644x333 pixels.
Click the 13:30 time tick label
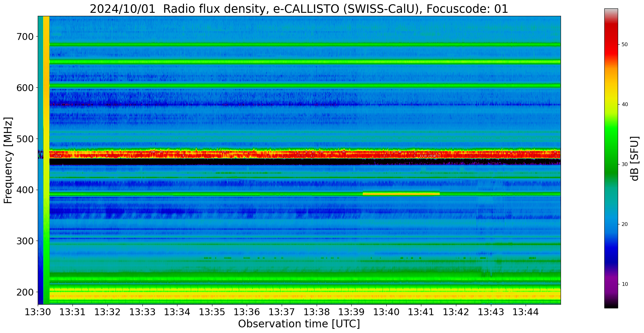coord(38,312)
